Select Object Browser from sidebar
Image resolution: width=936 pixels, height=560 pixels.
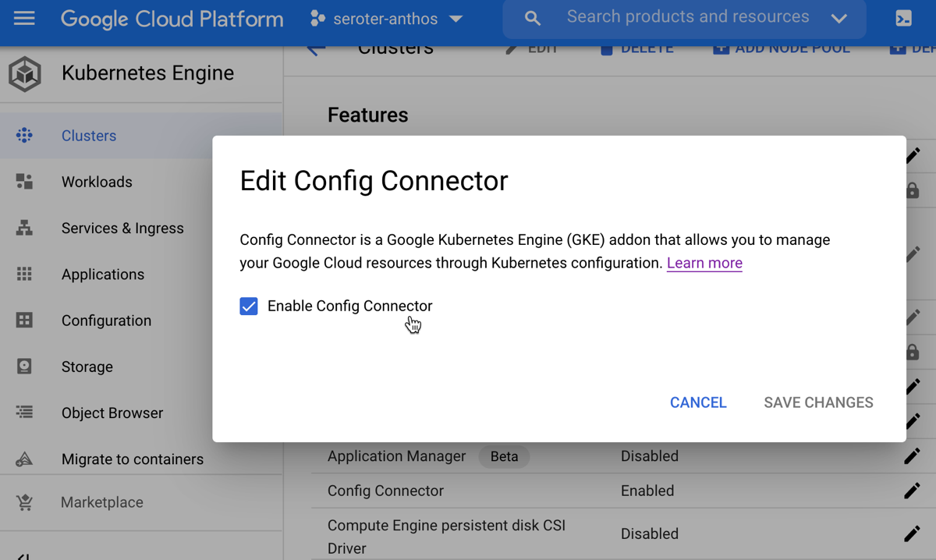[x=112, y=413]
